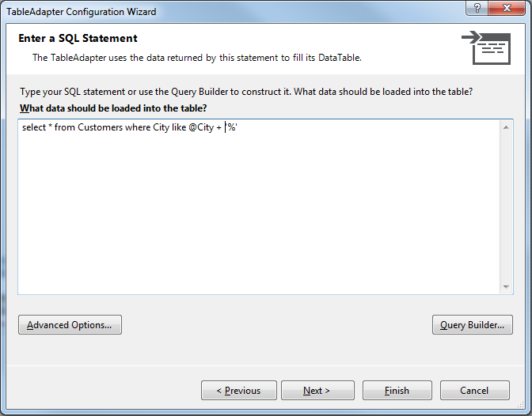Image resolution: width=532 pixels, height=416 pixels.
Task: Click the wizard table-import graphic icon
Action: pyautogui.click(x=486, y=47)
